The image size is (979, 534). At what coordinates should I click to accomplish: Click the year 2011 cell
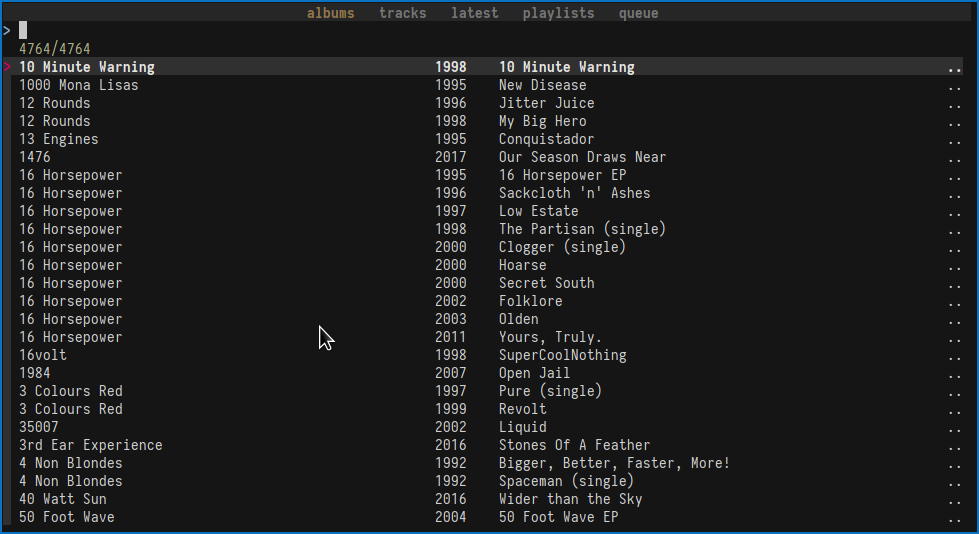(451, 337)
